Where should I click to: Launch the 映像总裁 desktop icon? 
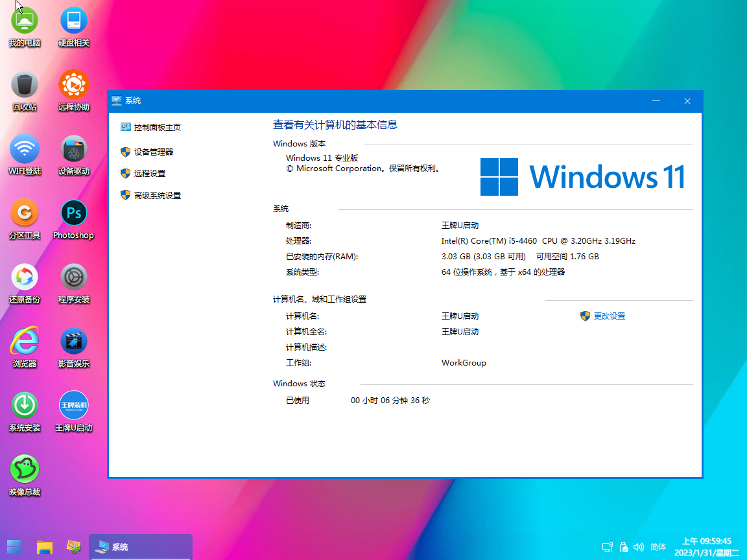coord(25,476)
